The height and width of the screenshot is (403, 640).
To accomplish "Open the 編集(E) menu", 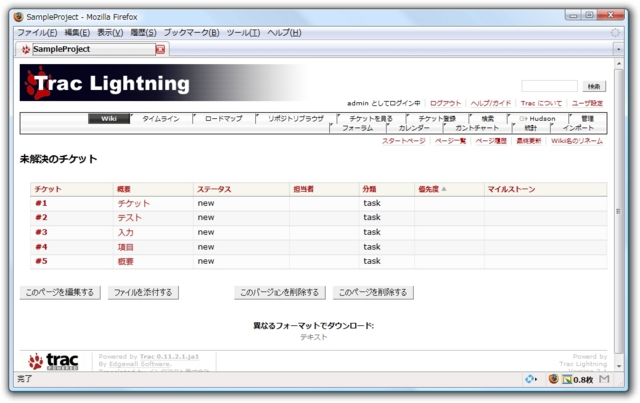I will point(77,33).
